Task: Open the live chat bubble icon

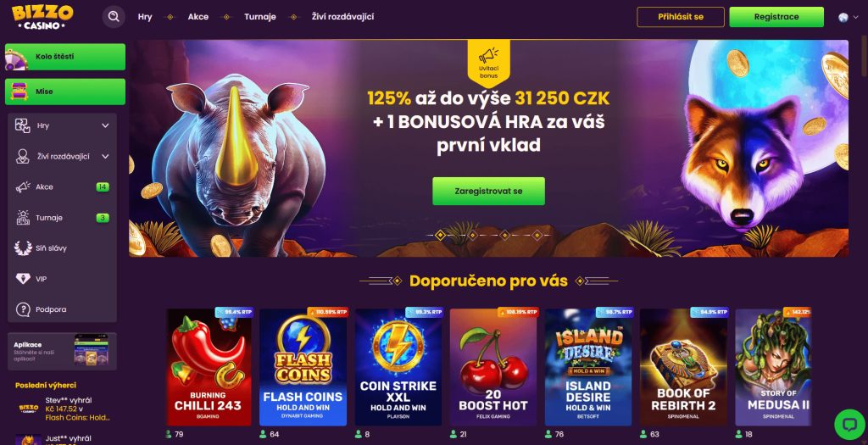Action: 849,425
